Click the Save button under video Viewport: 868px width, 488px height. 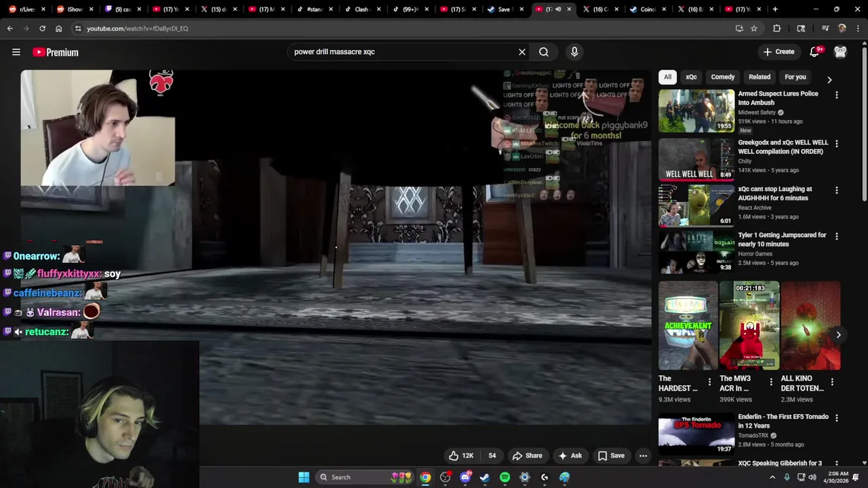tap(611, 455)
